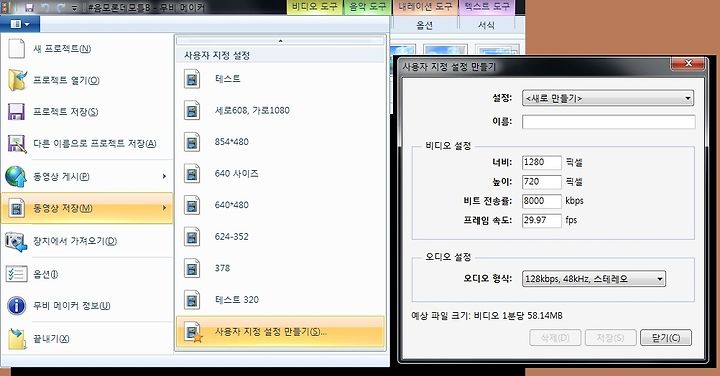Close the 사용자 지정 설정 만들기 dialog

pyautogui.click(x=687, y=64)
